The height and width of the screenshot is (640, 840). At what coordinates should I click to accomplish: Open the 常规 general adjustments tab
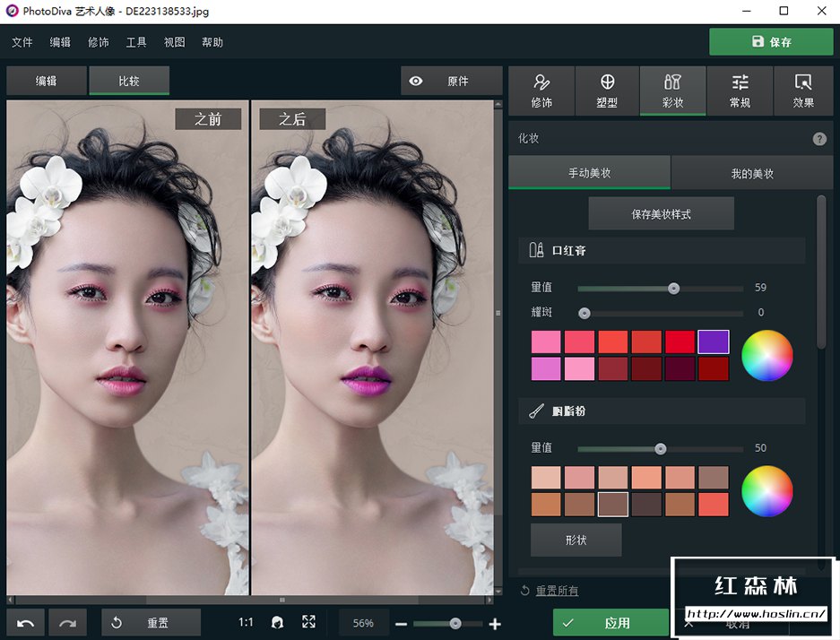(740, 91)
